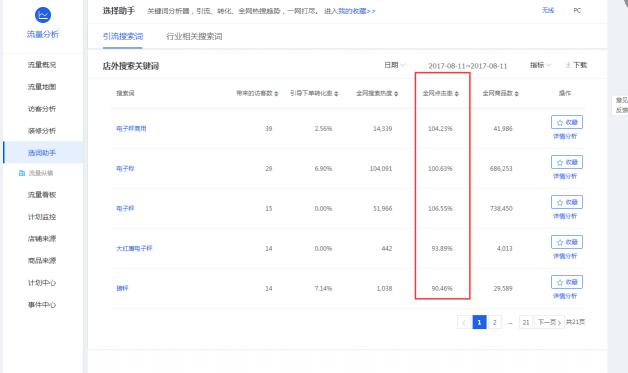Open the 指标 dropdown
This screenshot has width=628, height=373.
tap(540, 65)
